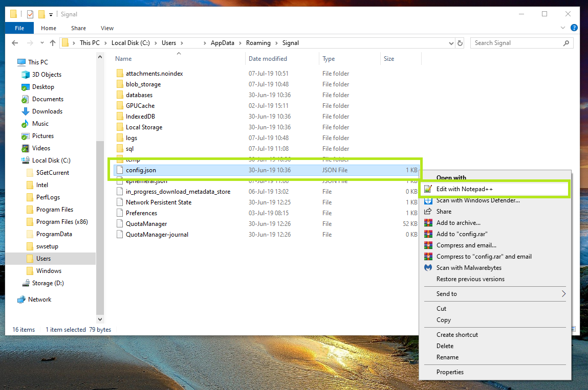
Task: Click the Up one level arrow
Action: tap(53, 43)
